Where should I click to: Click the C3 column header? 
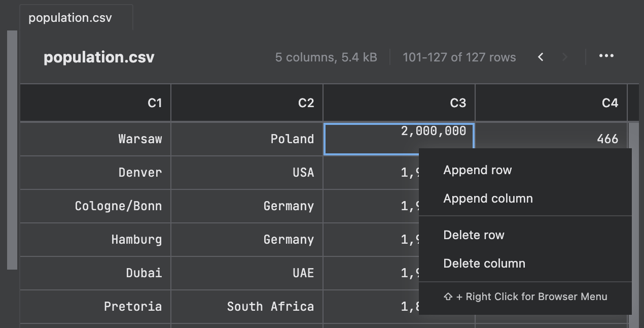pos(399,103)
